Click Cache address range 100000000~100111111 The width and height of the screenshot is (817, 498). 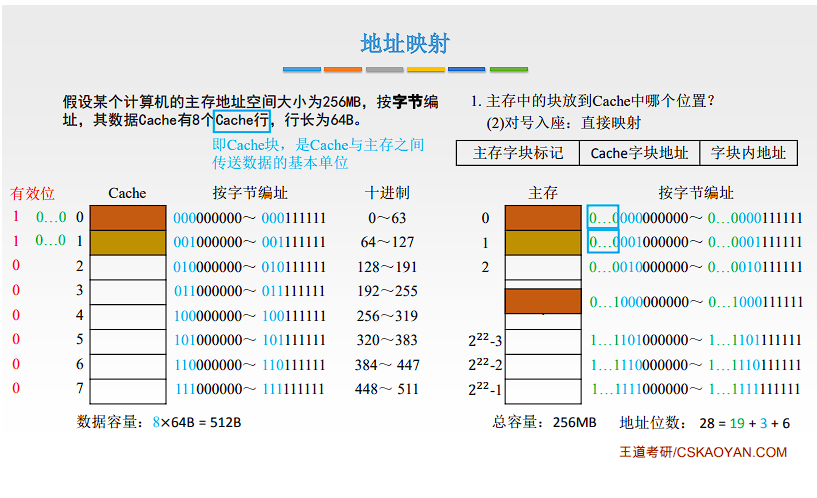pyautogui.click(x=250, y=316)
